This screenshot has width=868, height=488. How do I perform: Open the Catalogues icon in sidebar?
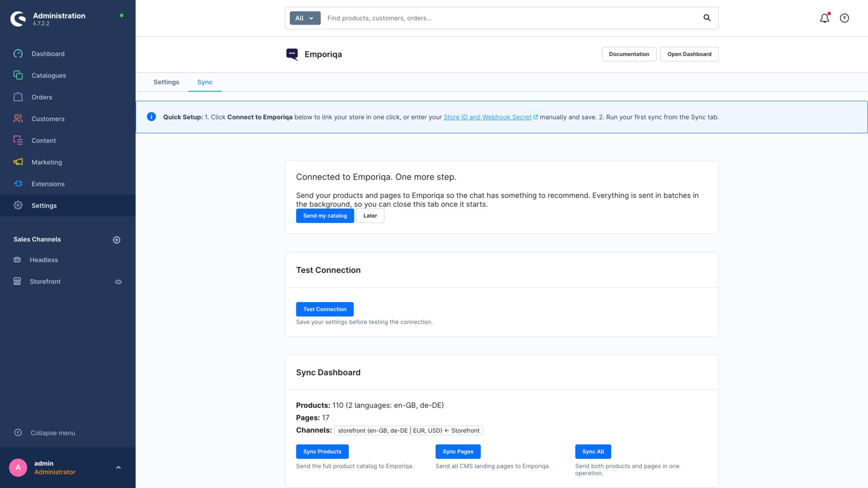click(18, 75)
